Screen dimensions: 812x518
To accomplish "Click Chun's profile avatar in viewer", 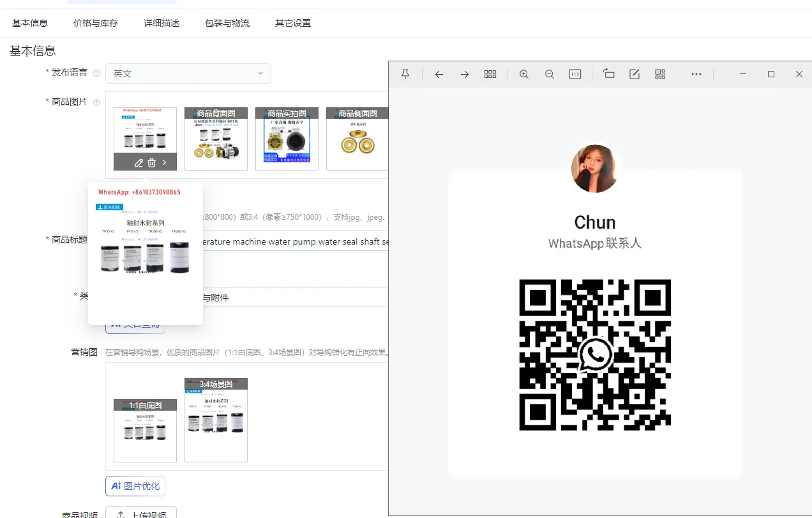I will pos(595,169).
